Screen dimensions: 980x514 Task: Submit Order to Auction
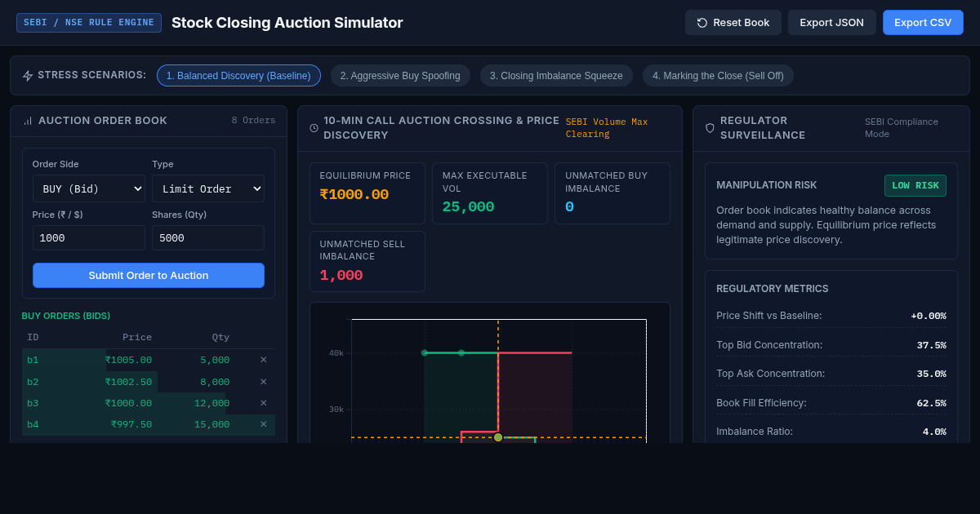[149, 276]
